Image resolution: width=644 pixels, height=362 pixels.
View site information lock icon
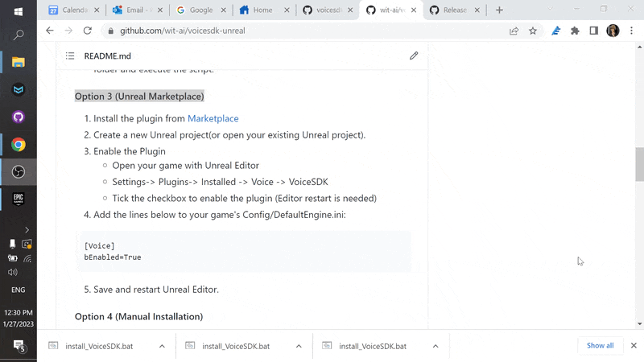click(110, 31)
